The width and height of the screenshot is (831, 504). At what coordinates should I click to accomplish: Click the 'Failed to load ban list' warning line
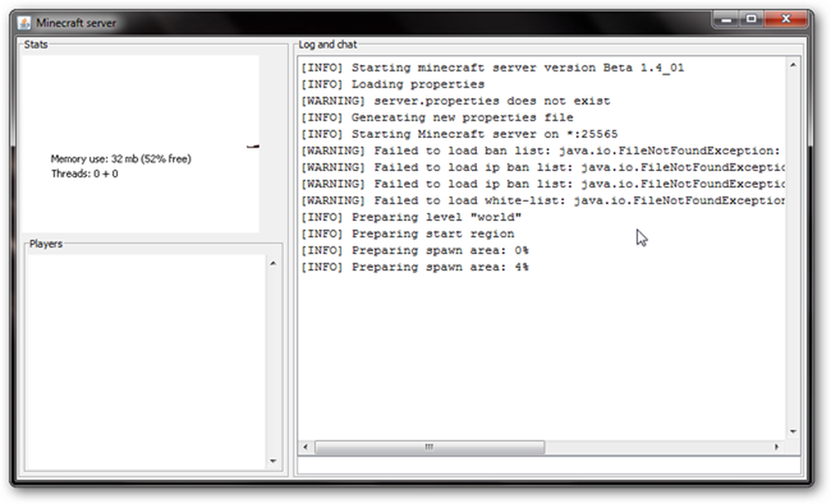(541, 150)
